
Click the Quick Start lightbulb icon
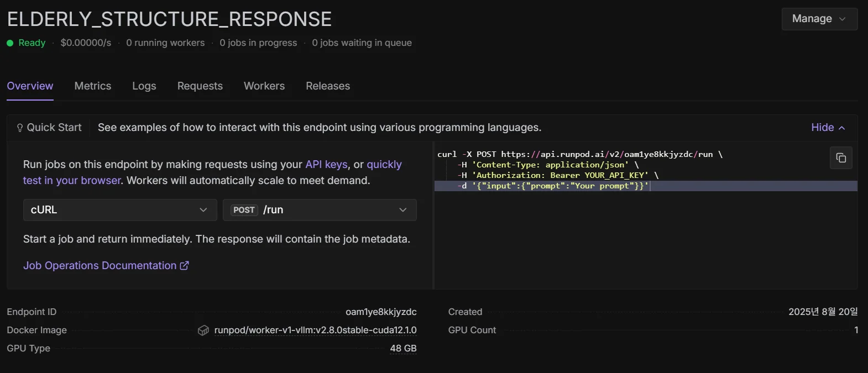20,128
